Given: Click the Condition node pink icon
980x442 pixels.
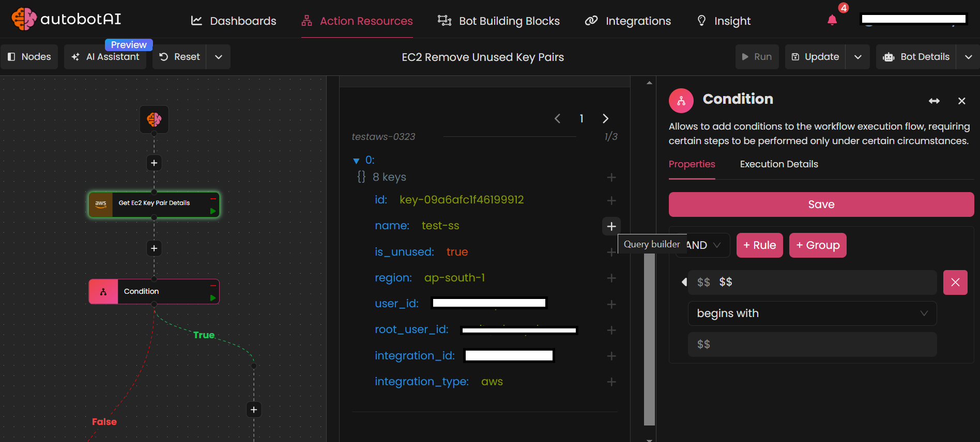Looking at the screenshot, I should click(103, 292).
